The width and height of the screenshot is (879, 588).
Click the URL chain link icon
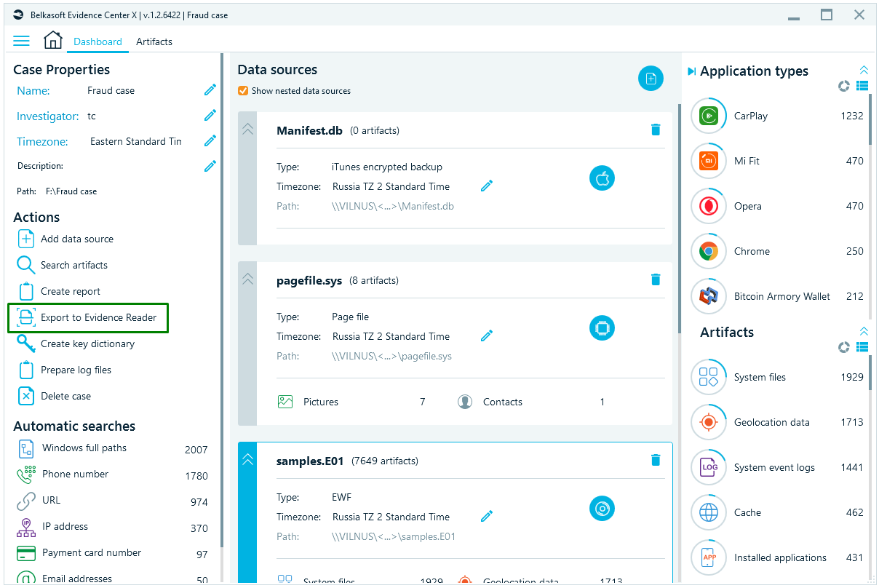(x=26, y=501)
